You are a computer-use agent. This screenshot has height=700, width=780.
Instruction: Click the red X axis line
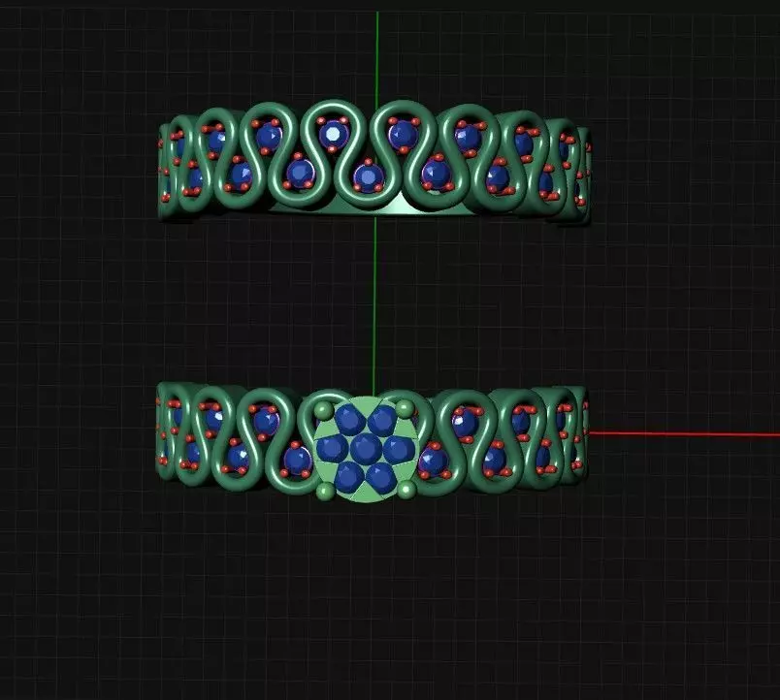tap(684, 434)
